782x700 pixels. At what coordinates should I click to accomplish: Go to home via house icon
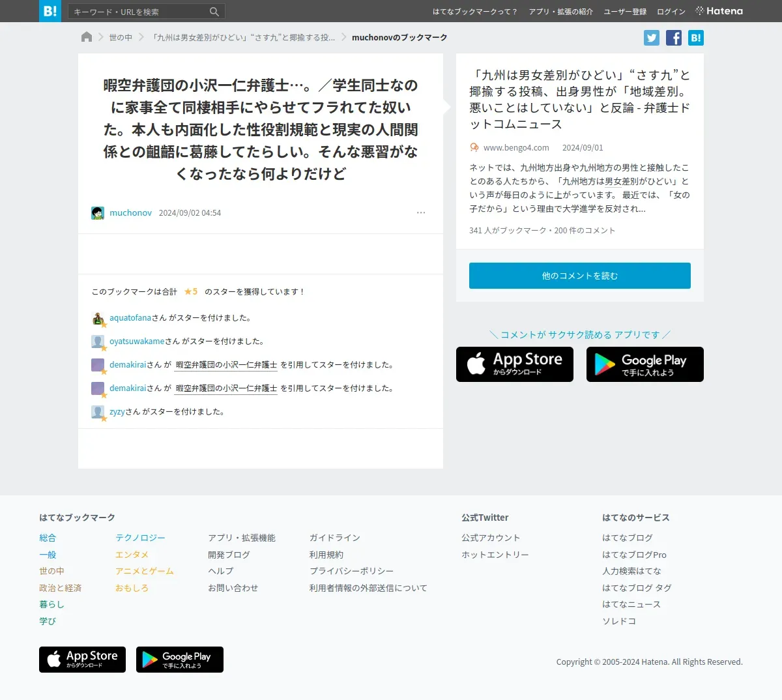click(x=87, y=37)
